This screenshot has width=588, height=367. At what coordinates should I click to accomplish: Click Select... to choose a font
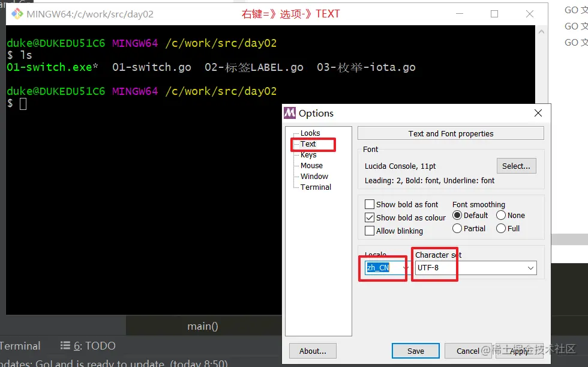point(517,166)
